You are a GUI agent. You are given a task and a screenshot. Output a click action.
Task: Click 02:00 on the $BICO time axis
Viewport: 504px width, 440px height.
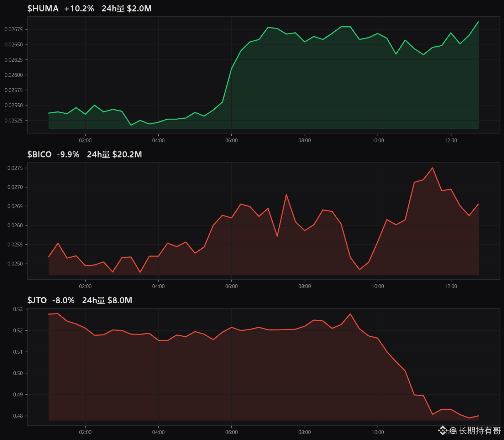click(x=85, y=286)
